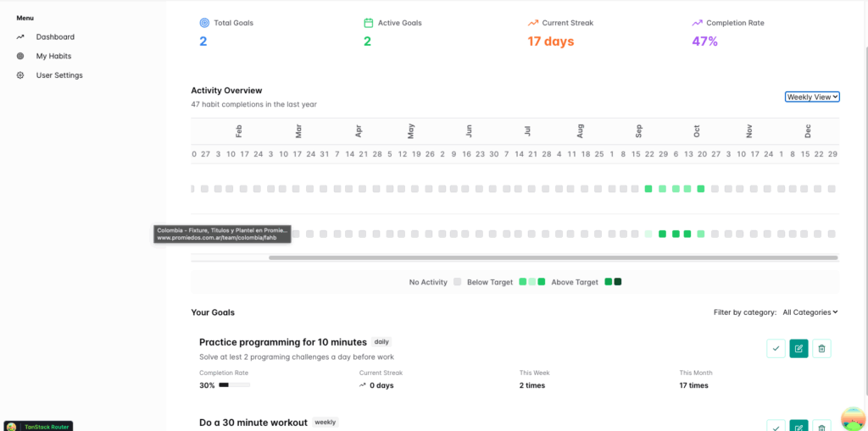This screenshot has height=431, width=868.
Task: Click the darkest green Above Target legend swatch
Action: tap(618, 282)
